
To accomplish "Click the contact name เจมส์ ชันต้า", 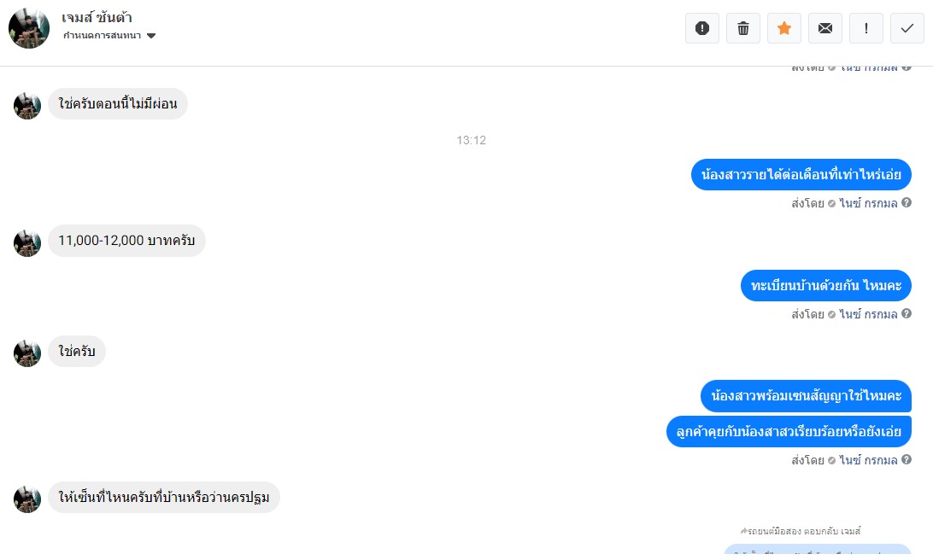I will click(97, 17).
